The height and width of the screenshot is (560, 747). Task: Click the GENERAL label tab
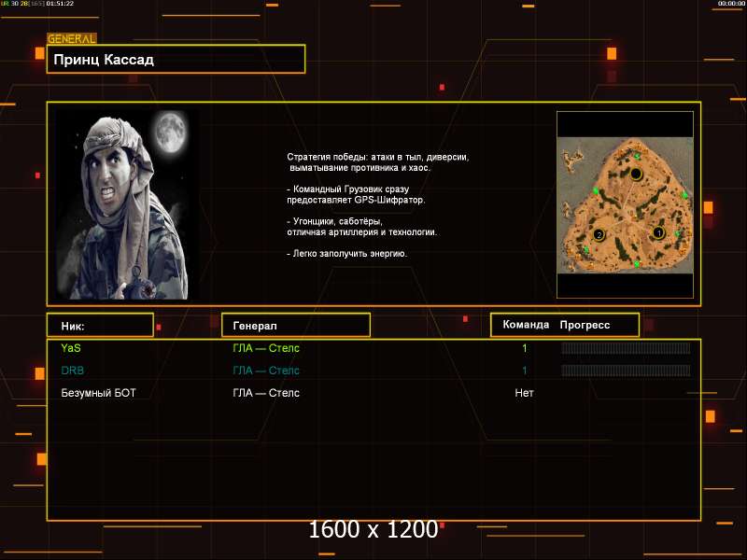pos(71,39)
